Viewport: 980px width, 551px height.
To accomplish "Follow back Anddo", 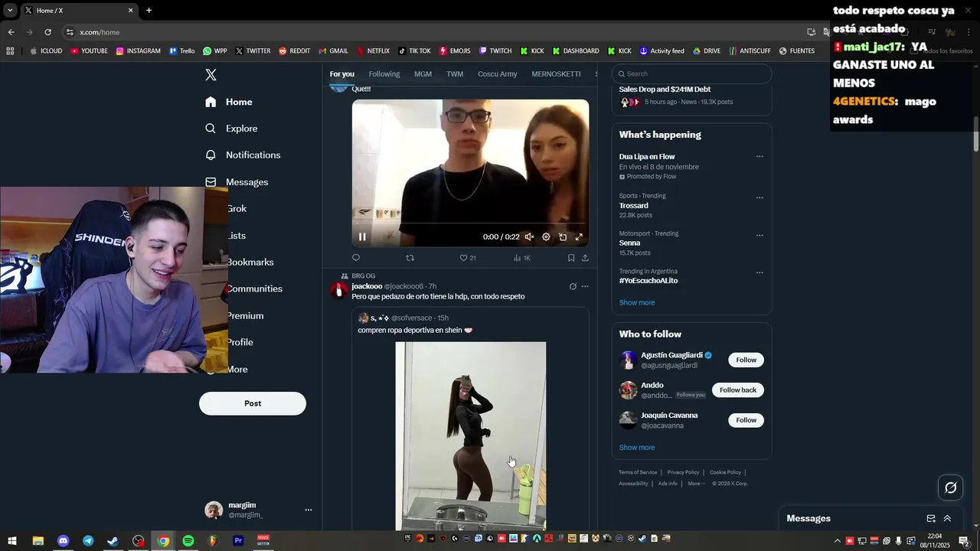I will 738,390.
